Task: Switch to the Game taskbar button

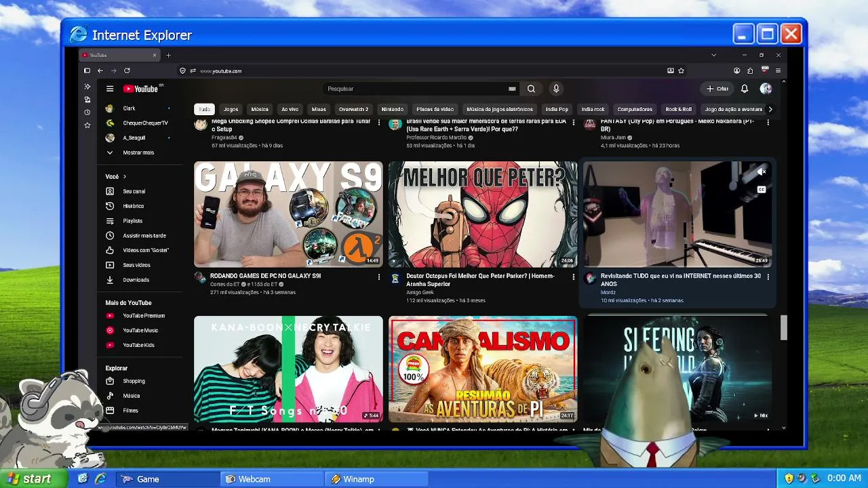Action: pos(167,479)
